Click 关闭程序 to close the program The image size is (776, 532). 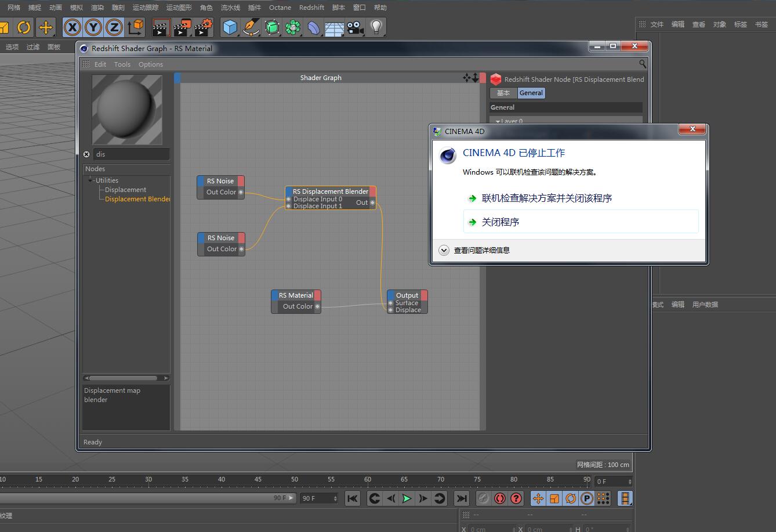[501, 222]
